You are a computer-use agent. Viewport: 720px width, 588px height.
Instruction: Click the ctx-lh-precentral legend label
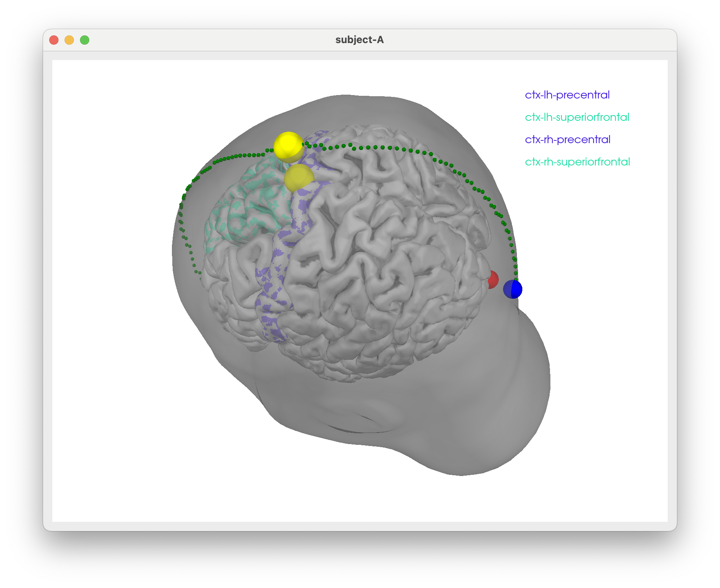[x=567, y=95]
